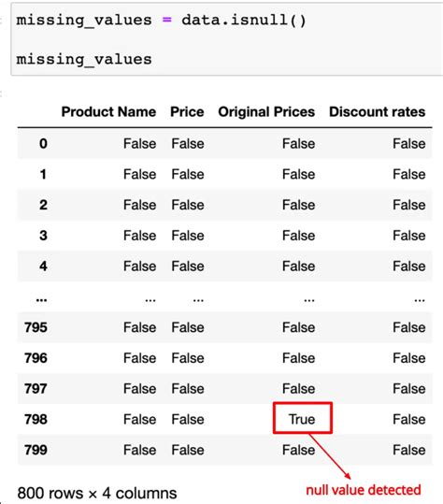Place cursor on second missing_values code line
This screenshot has height=504, width=443.
coord(84,60)
